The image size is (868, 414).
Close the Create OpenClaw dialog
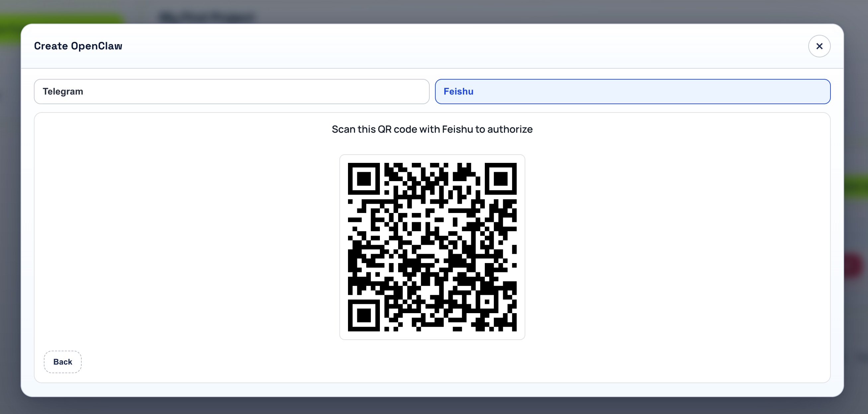(819, 46)
